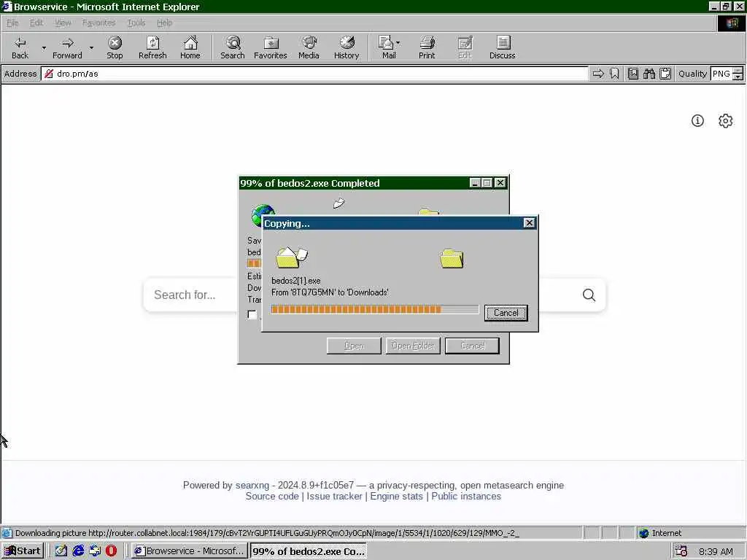Viewport: 747px width, 560px height.
Task: Stop the page from loading
Action: 115,47
